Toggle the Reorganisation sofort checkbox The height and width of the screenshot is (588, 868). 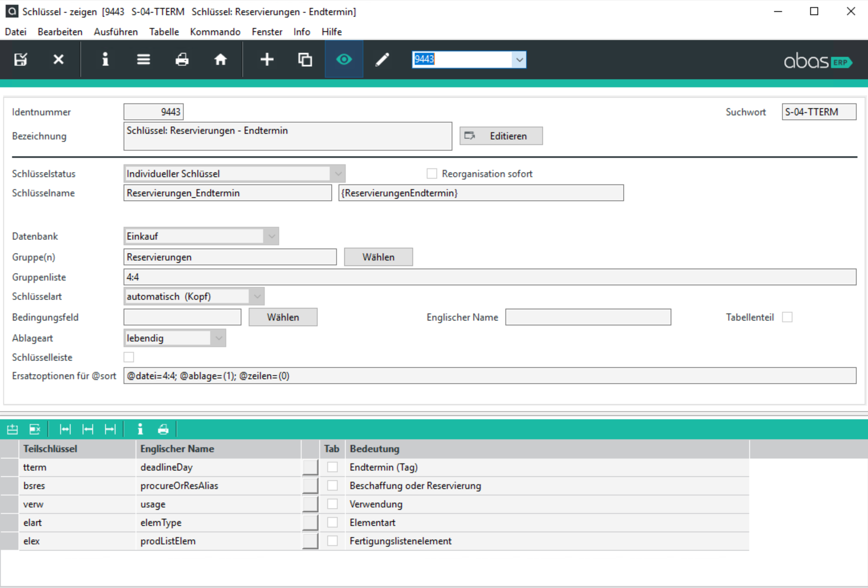coord(432,174)
